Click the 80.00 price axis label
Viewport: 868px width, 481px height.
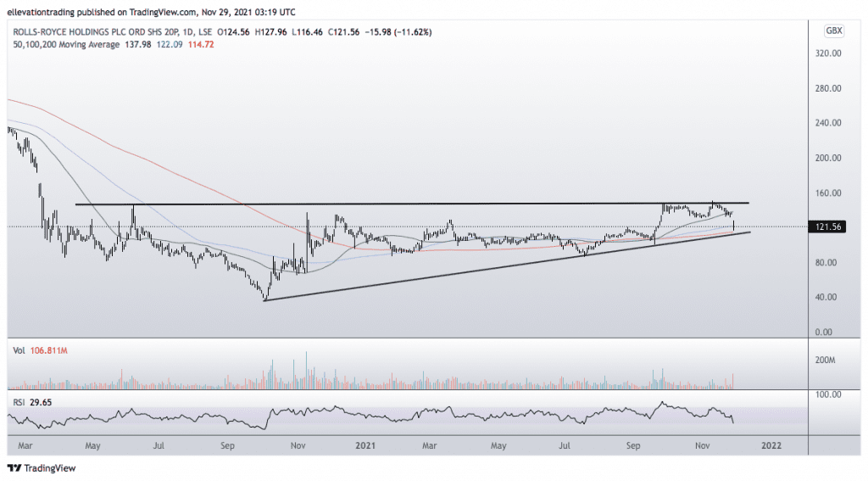826,262
